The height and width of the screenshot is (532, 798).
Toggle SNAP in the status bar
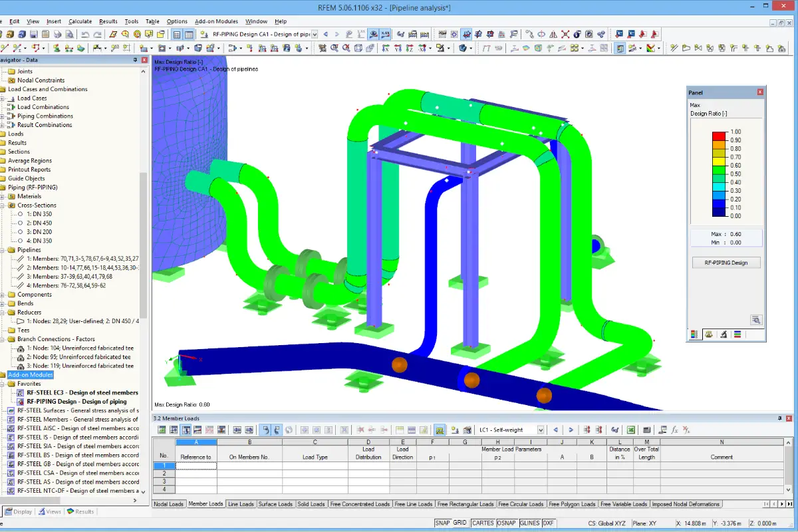[442, 523]
